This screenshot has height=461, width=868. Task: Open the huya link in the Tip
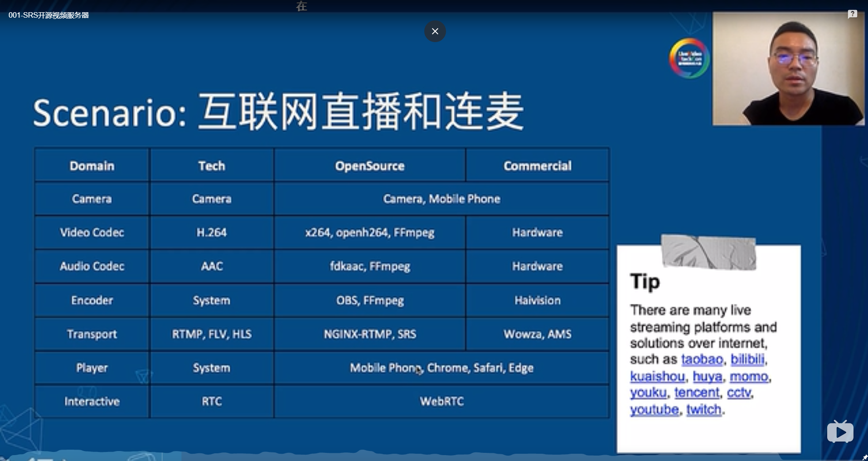click(707, 376)
